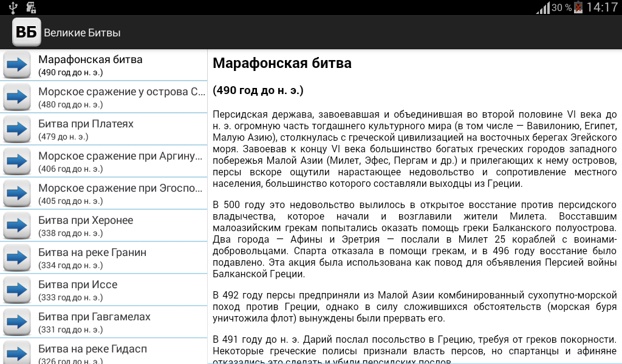Open list entry Битва на реке Гранин

pyautogui.click(x=103, y=258)
